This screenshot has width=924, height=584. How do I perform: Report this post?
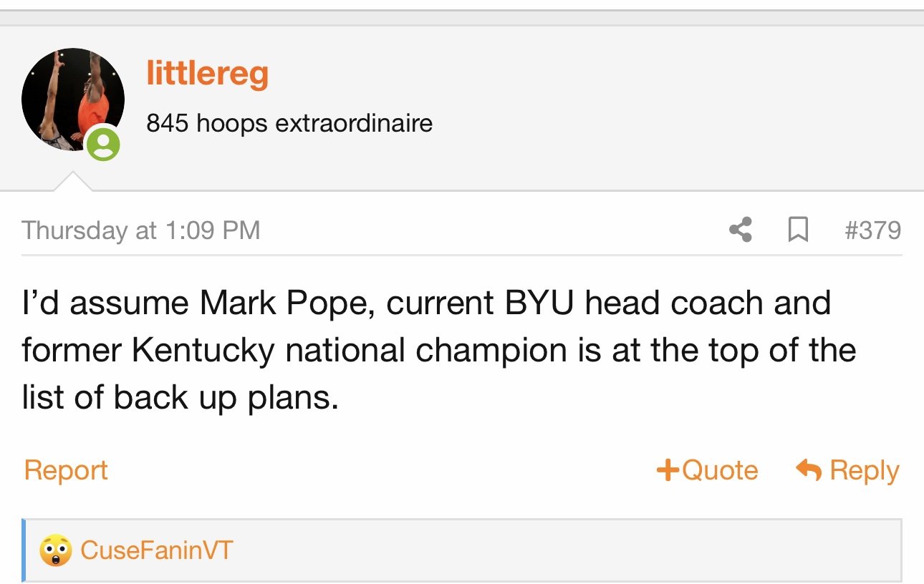coord(66,470)
